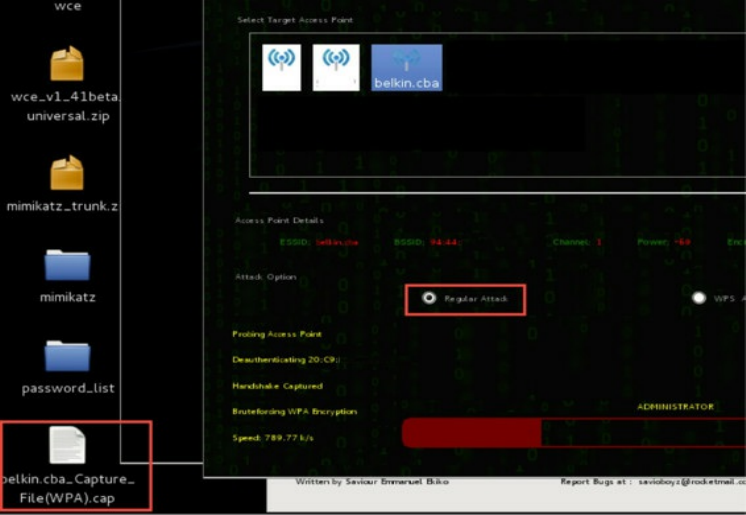Select the belkin.cba access point icon
This screenshot has width=746, height=515.
[x=406, y=68]
